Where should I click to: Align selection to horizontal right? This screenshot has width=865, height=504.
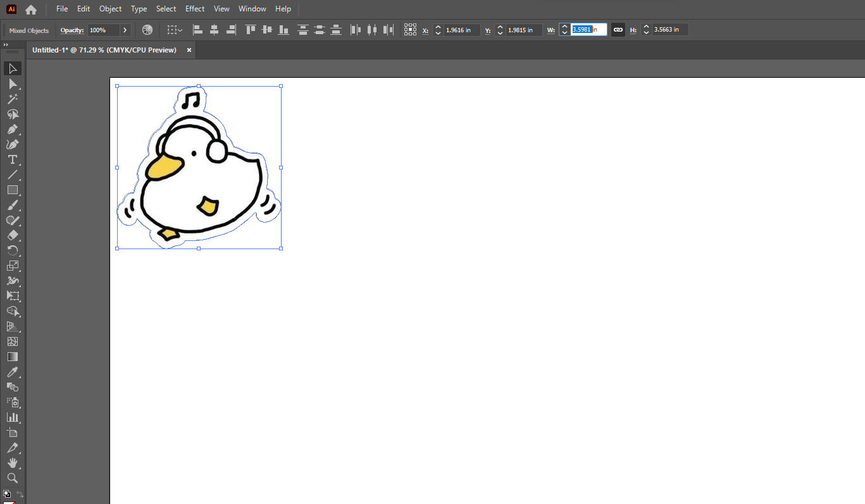pyautogui.click(x=231, y=30)
